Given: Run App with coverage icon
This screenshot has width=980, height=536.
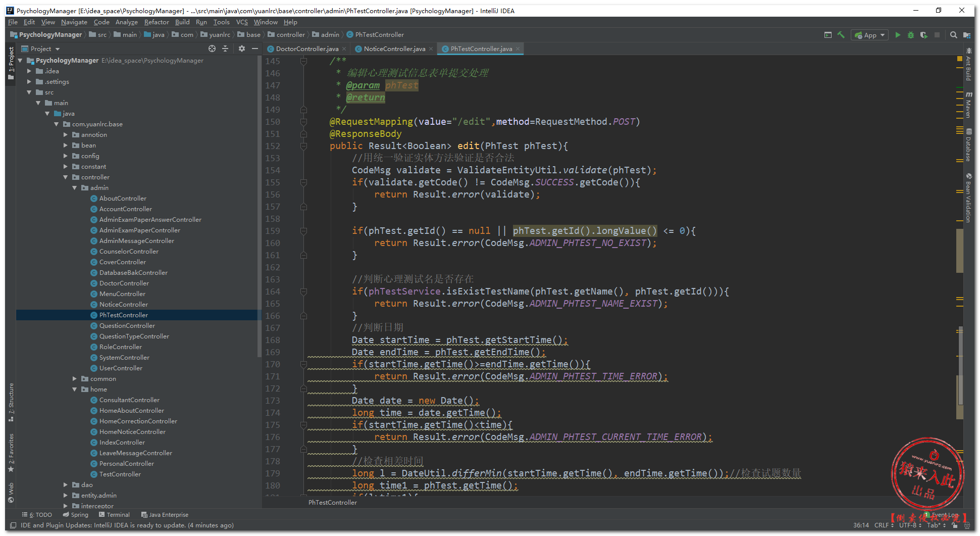Looking at the screenshot, I should pyautogui.click(x=924, y=35).
